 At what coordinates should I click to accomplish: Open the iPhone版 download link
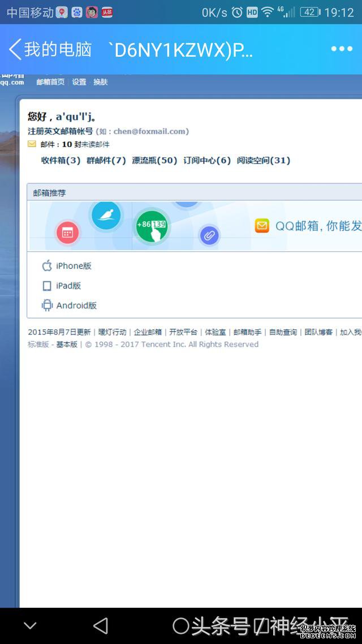(x=74, y=266)
